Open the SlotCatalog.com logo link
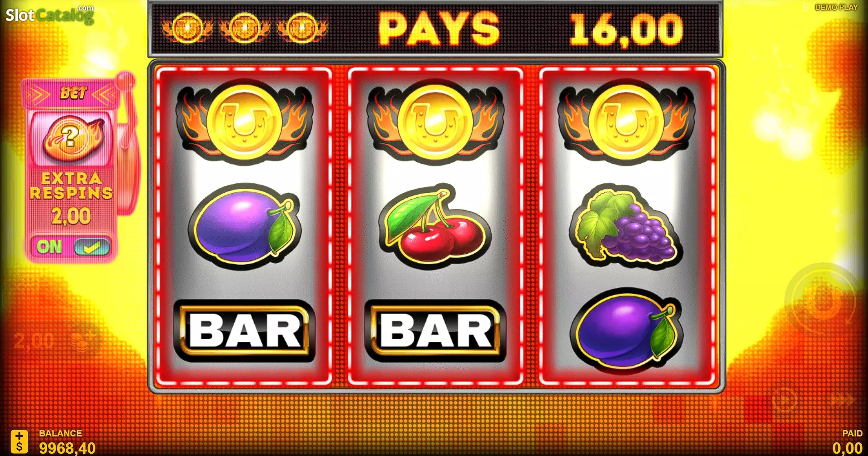 point(50,15)
